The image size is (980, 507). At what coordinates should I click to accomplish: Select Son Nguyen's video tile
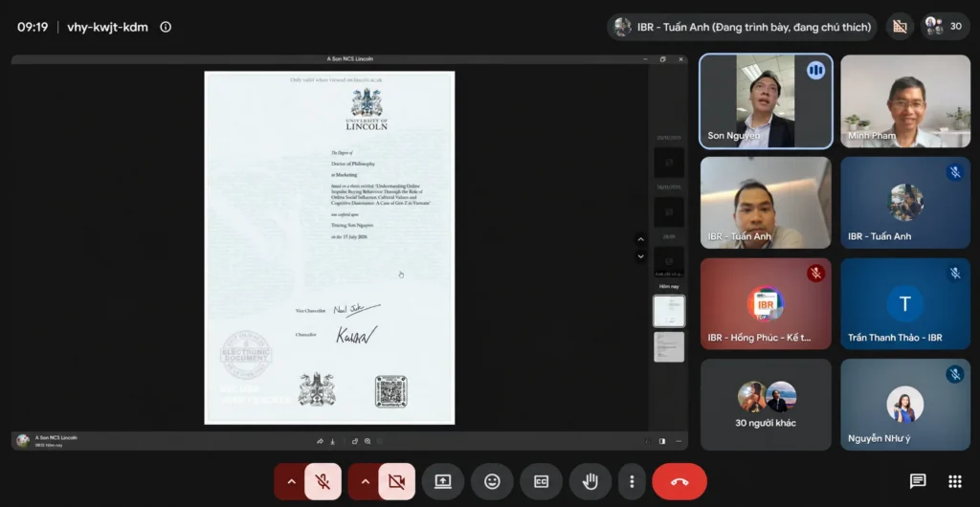766,101
